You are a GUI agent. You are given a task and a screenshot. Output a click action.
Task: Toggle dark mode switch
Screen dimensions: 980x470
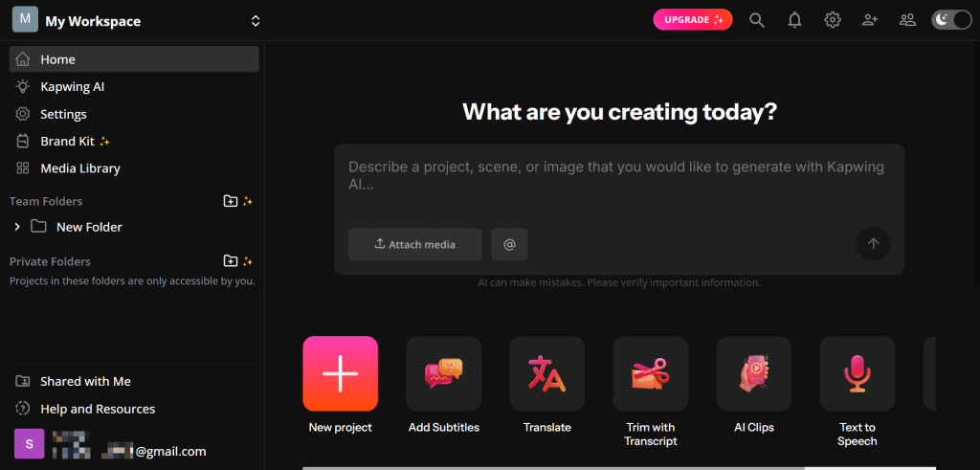[x=951, y=20]
